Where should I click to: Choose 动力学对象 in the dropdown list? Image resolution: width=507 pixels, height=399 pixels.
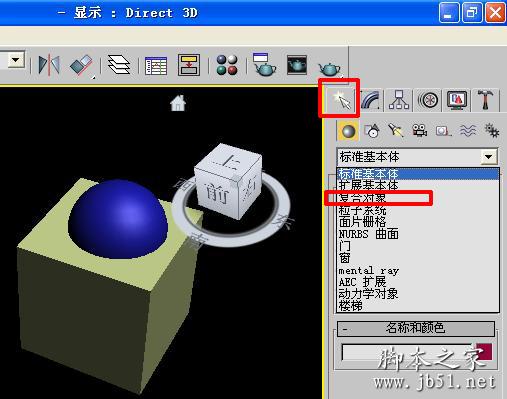(x=418, y=294)
